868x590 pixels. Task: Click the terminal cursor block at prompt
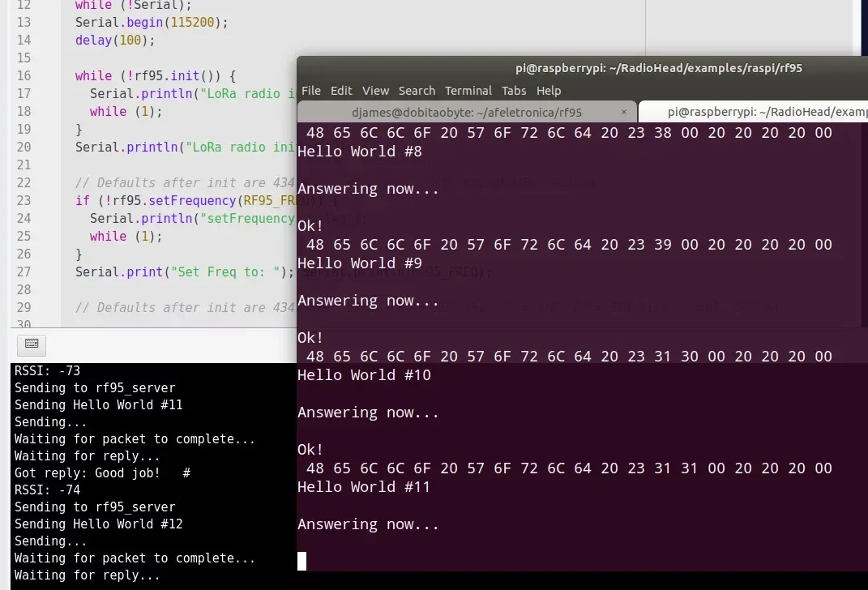[301, 561]
